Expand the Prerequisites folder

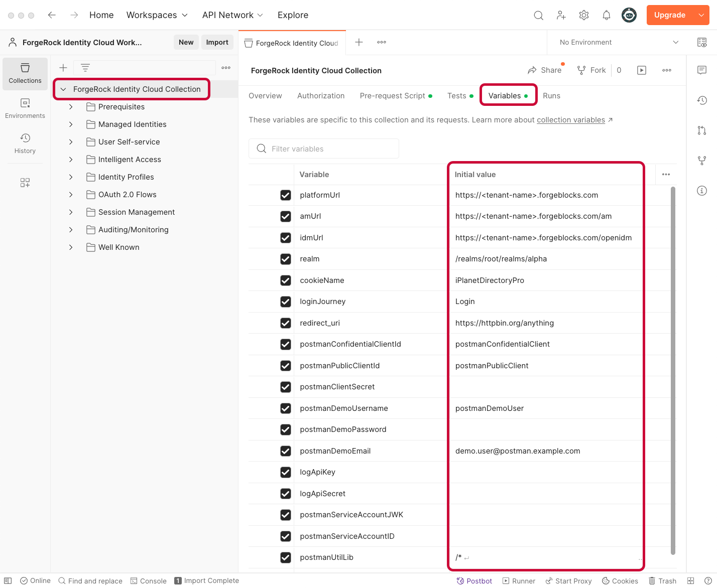pos(70,106)
